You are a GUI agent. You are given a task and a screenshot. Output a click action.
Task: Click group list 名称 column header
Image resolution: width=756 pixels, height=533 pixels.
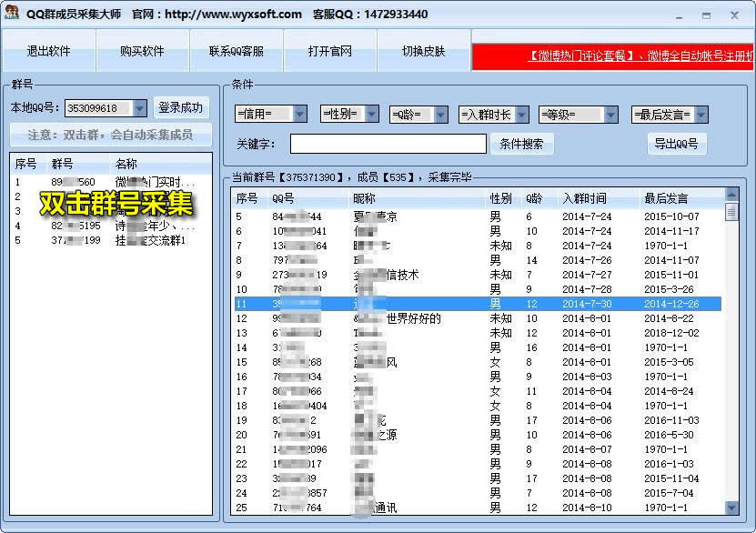[x=161, y=164]
